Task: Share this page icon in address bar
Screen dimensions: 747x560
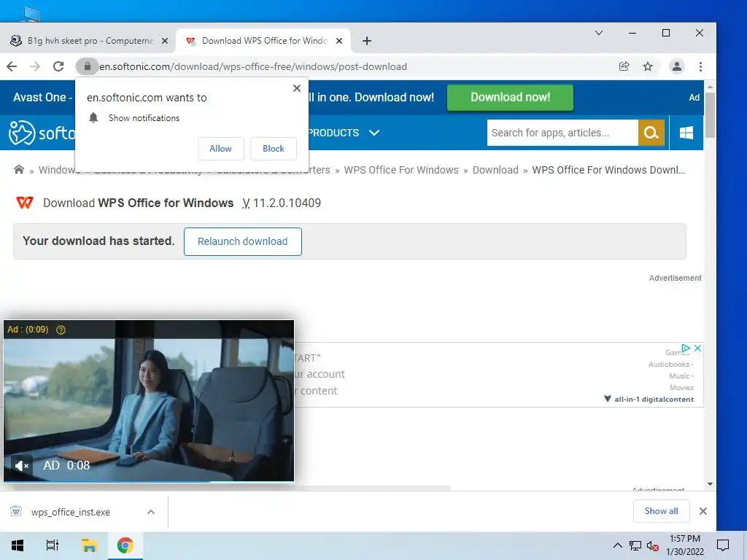Action: point(624,66)
